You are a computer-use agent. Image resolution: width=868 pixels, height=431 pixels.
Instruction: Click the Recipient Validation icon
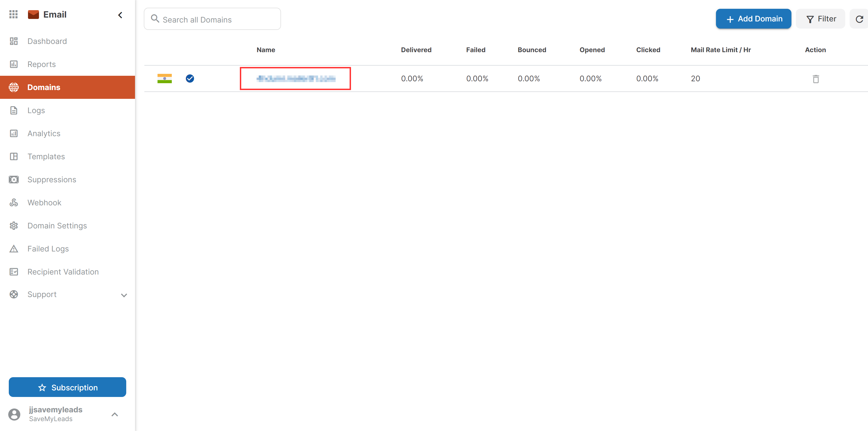pyautogui.click(x=14, y=272)
